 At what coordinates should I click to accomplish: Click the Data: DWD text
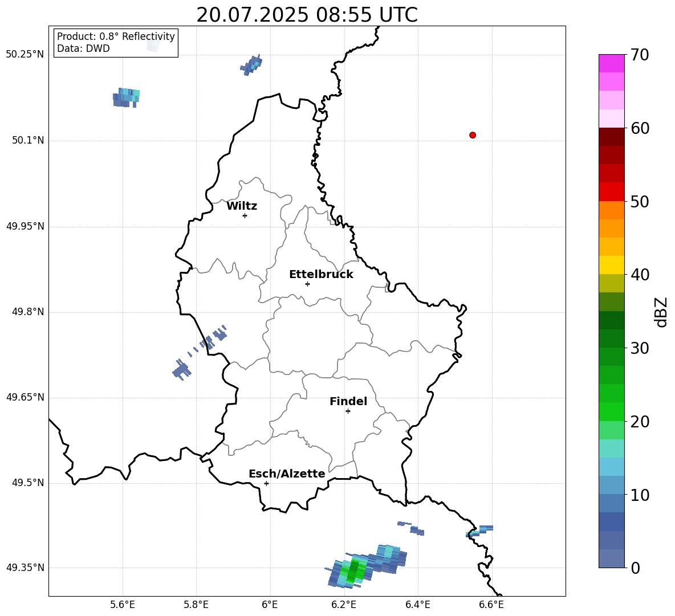83,48
